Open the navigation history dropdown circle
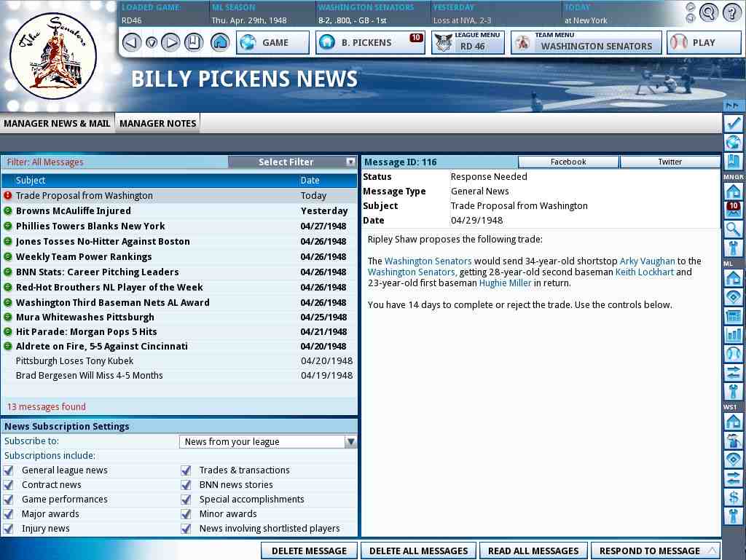Viewport: 746px width, 560px height. click(152, 43)
